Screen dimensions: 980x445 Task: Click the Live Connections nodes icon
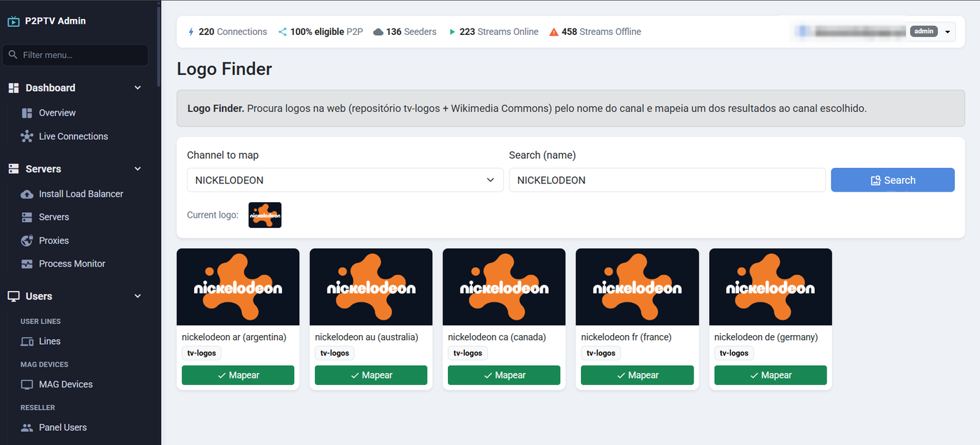pos(27,136)
